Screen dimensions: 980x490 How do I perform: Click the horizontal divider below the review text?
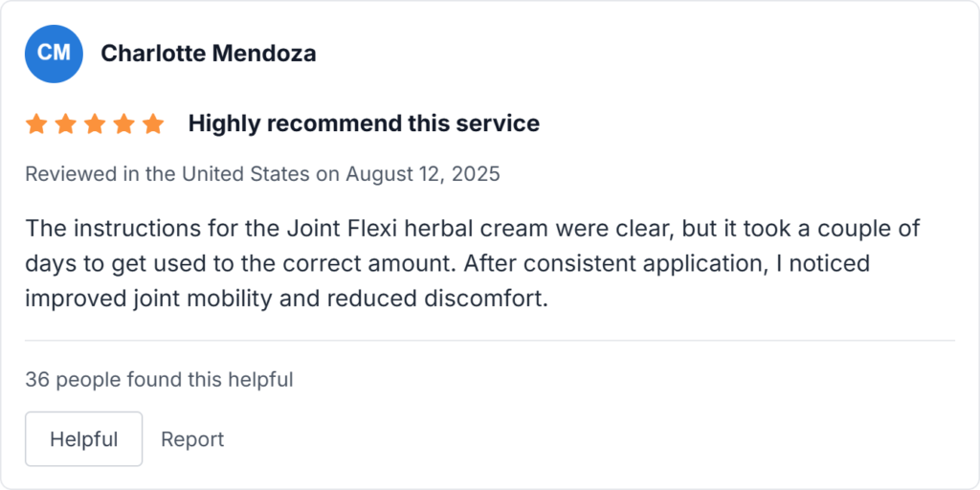pos(490,341)
